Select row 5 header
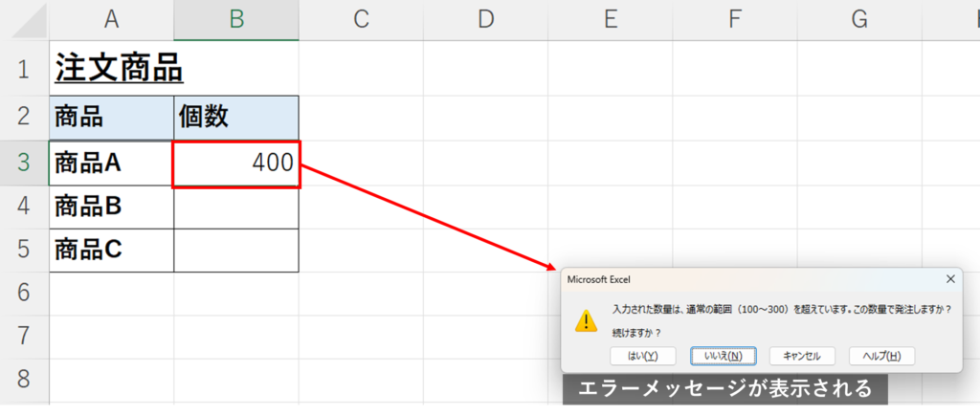The height and width of the screenshot is (415, 980). 24,251
